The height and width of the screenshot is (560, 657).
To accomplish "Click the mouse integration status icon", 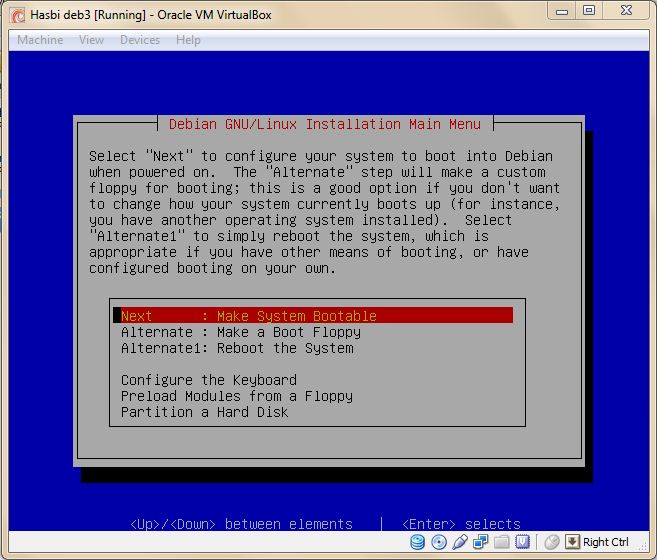I will (552, 542).
